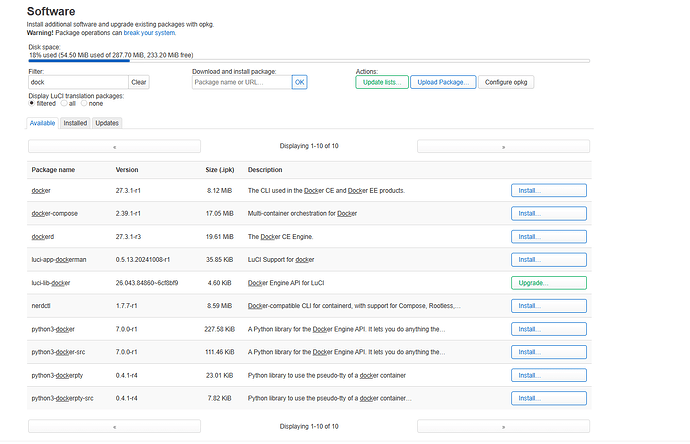Image resolution: width=690 pixels, height=444 pixels.
Task: Select the 'filtered' translation packages radio button
Action: point(32,103)
